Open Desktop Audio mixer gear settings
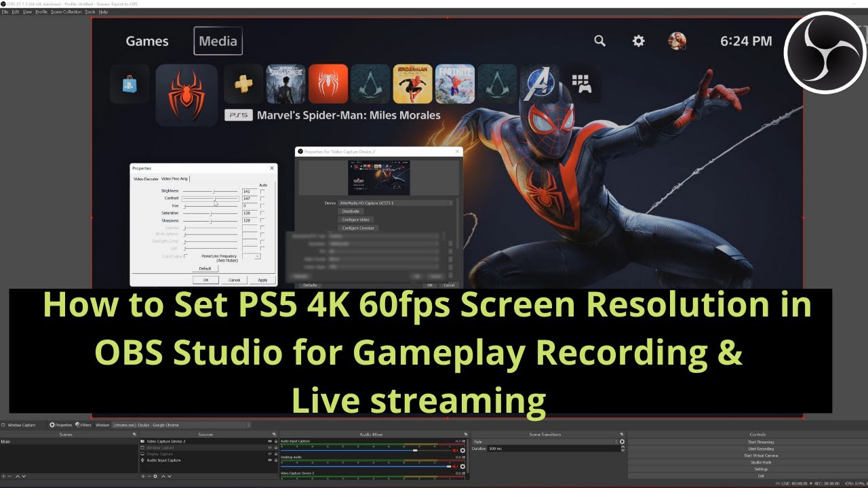 (x=462, y=466)
